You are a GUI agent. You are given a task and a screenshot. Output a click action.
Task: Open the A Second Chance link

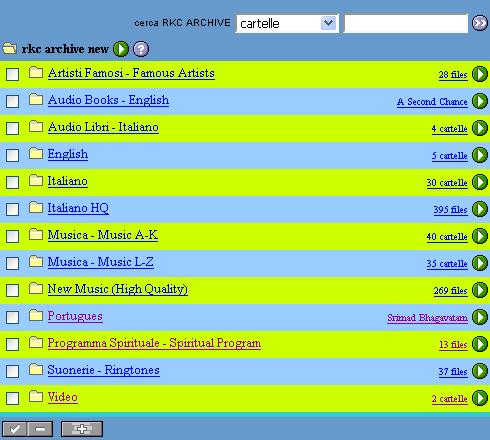pyautogui.click(x=432, y=102)
